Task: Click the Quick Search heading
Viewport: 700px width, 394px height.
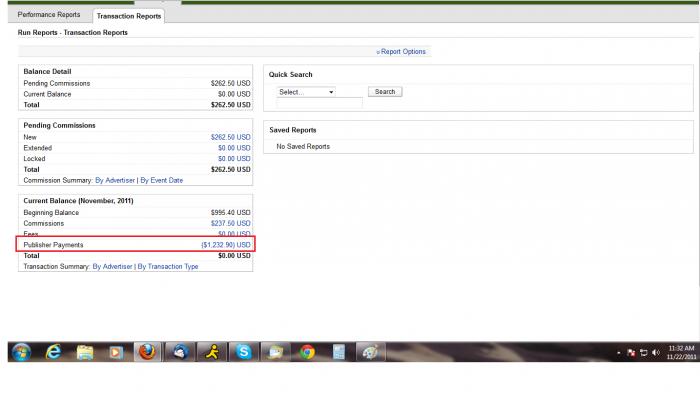Action: point(291,75)
